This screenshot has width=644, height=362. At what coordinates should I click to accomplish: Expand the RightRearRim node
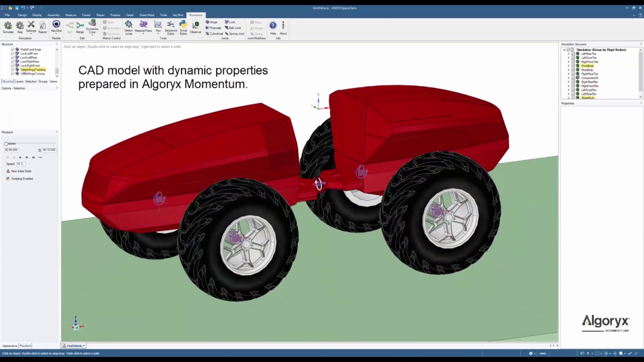coord(569,82)
